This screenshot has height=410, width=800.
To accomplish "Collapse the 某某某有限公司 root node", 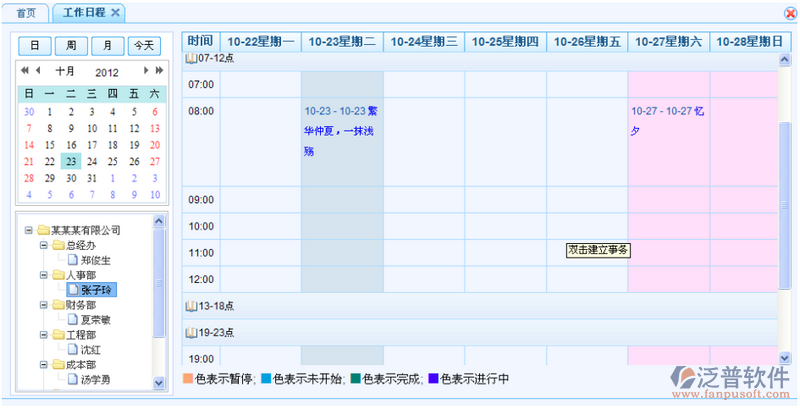I will [29, 230].
